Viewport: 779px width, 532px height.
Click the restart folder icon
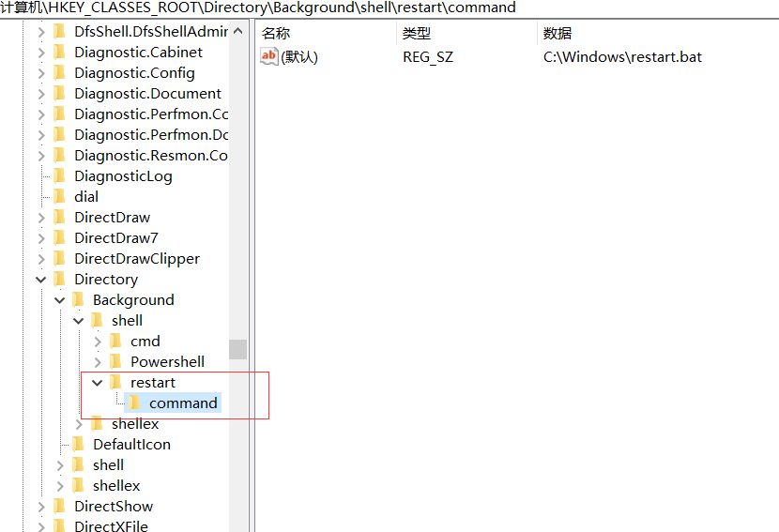pyautogui.click(x=115, y=382)
